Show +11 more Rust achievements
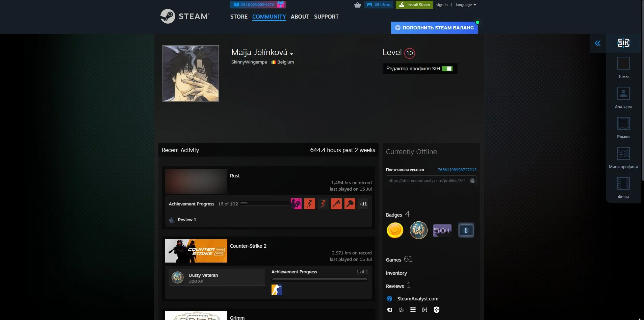 point(363,204)
